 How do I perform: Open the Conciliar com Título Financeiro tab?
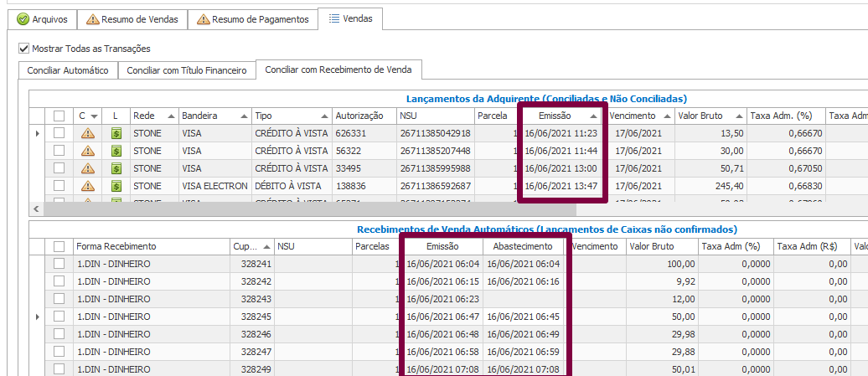(x=187, y=70)
